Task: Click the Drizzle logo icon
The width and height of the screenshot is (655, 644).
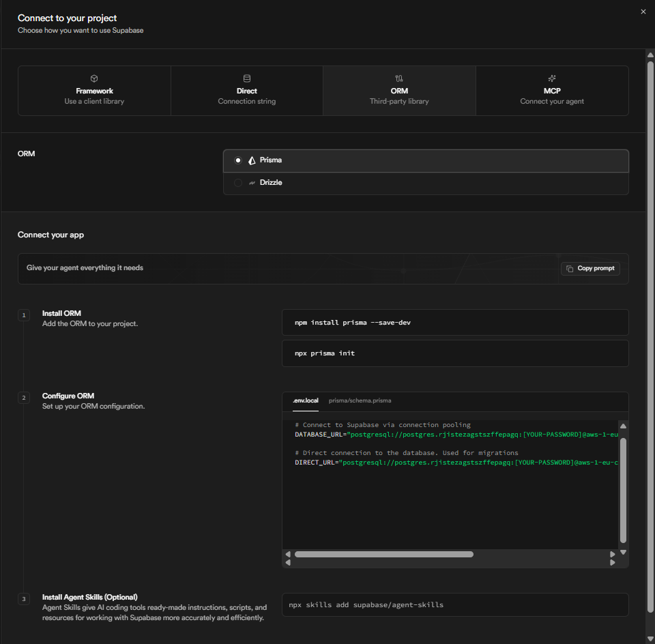Action: (252, 183)
